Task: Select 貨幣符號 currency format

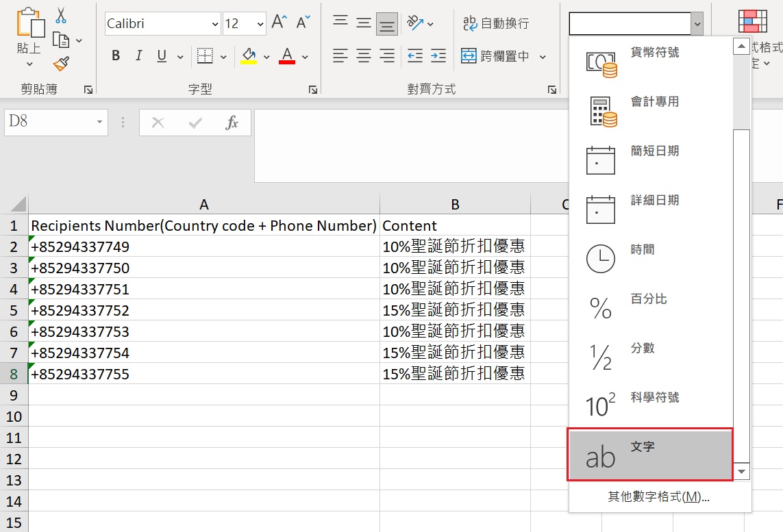Action: click(x=651, y=63)
